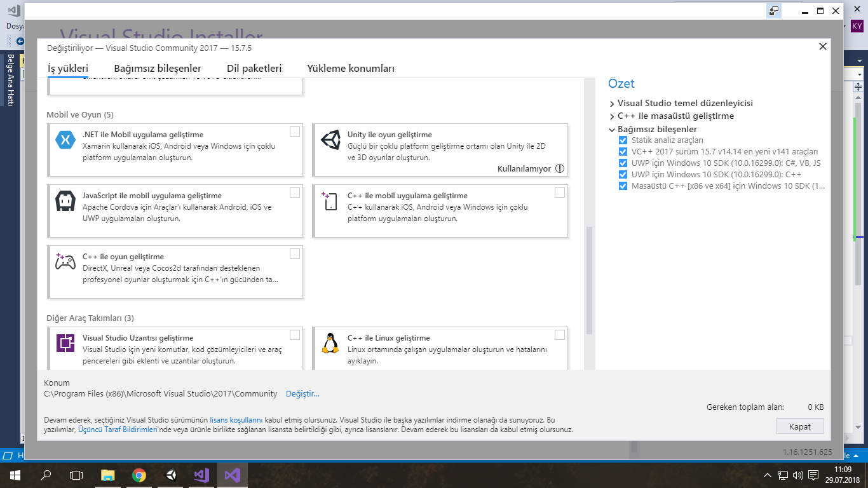This screenshot has width=868, height=488.
Task: Open File Explorer from the taskbar
Action: [108, 475]
